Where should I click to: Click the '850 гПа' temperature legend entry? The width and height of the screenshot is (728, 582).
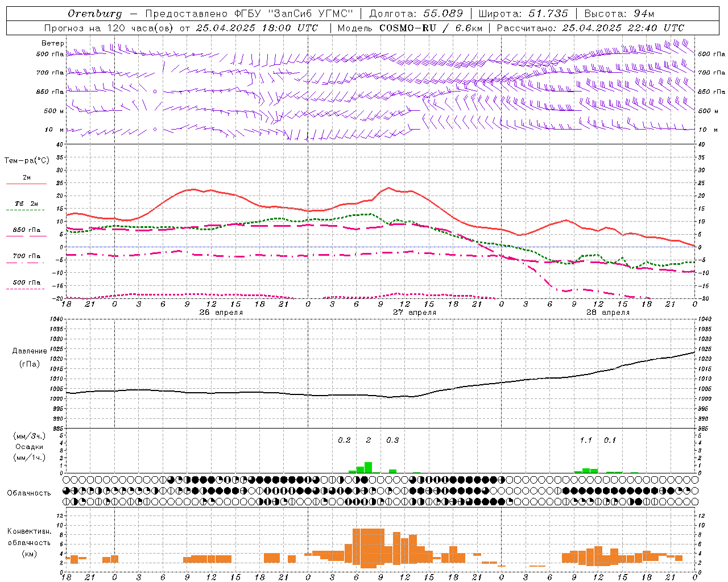click(26, 230)
